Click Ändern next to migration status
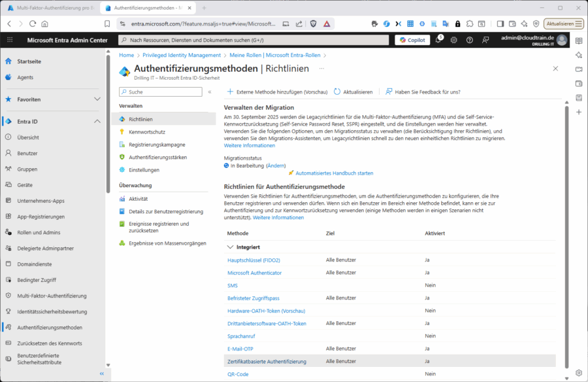This screenshot has width=588, height=382. pos(276,165)
